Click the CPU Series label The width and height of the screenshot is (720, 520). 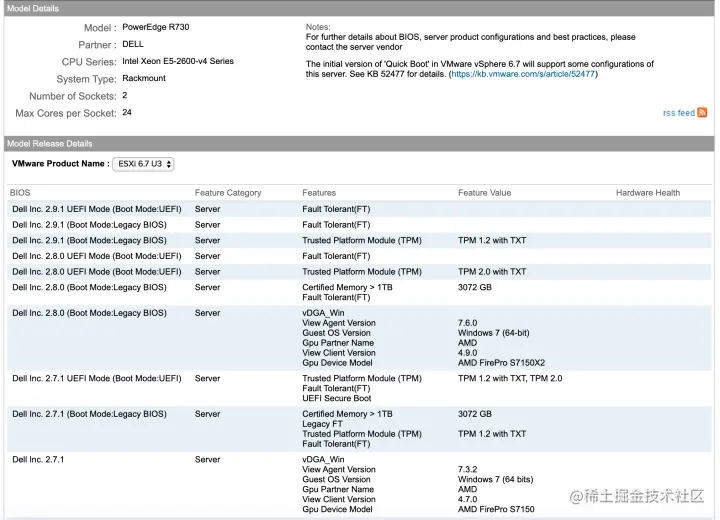[x=89, y=62]
